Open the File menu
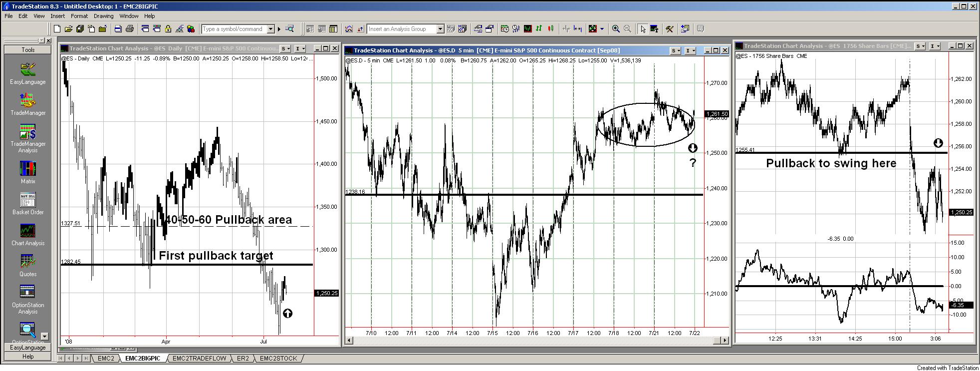This screenshot has width=980, height=371. click(9, 16)
